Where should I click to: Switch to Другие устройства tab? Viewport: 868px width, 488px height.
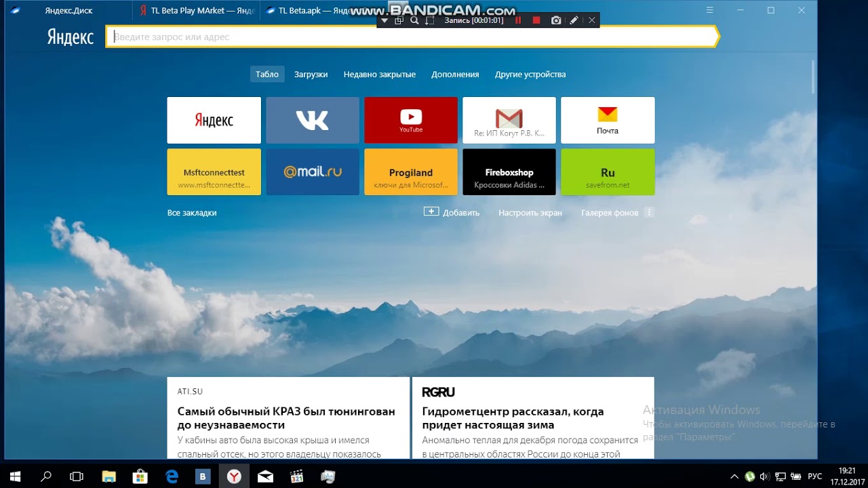[x=530, y=75]
